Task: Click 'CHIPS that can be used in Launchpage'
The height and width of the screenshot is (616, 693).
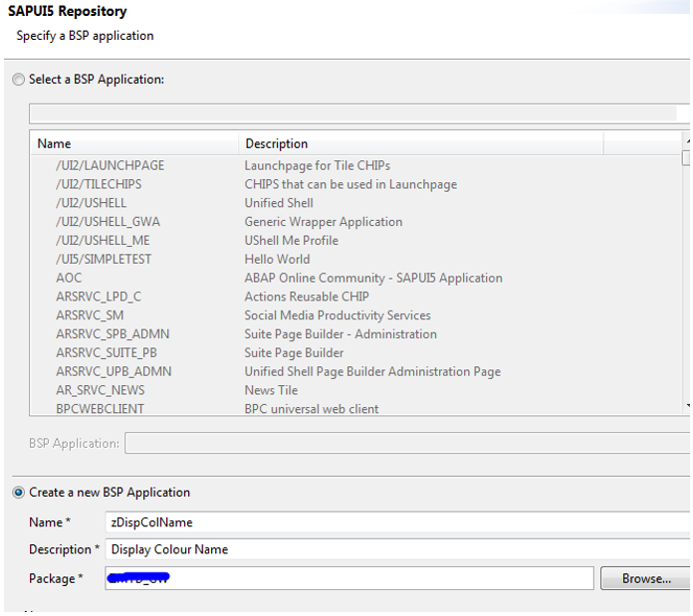Action: [x=350, y=184]
